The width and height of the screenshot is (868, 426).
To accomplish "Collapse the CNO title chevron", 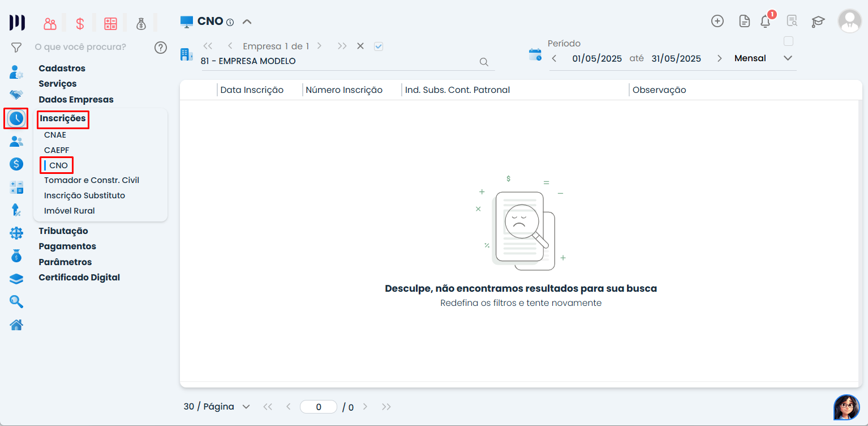I will click(x=247, y=22).
